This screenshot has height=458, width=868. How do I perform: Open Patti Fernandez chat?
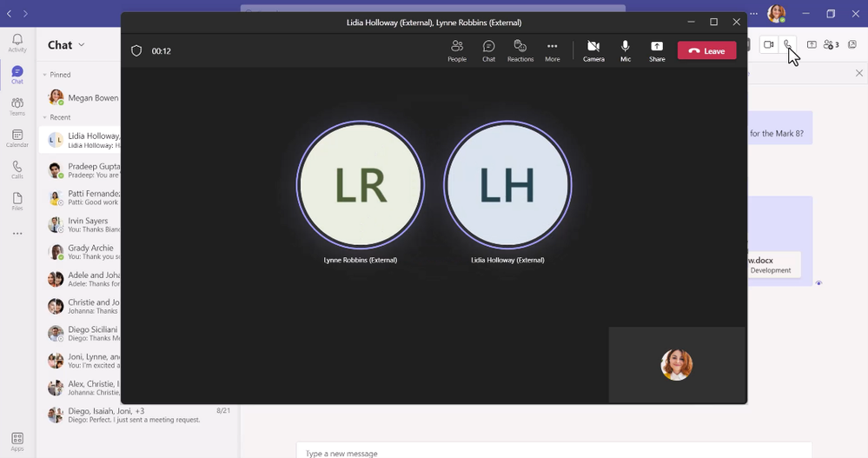(x=80, y=197)
